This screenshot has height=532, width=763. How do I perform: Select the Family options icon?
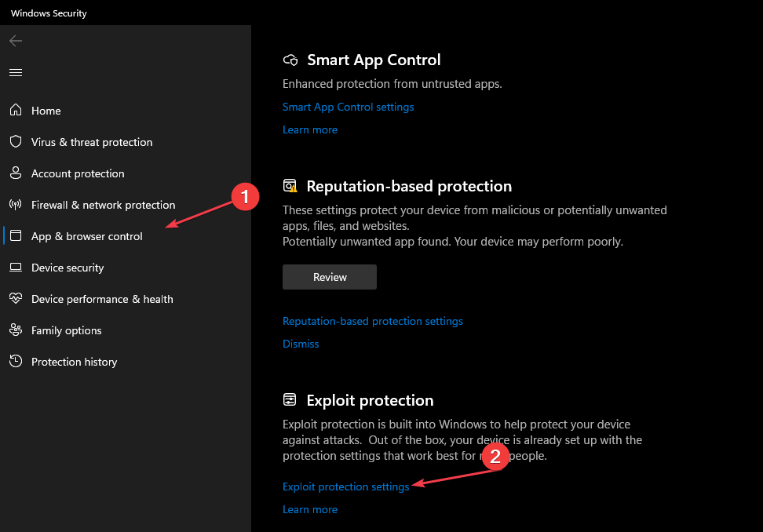[x=16, y=330]
